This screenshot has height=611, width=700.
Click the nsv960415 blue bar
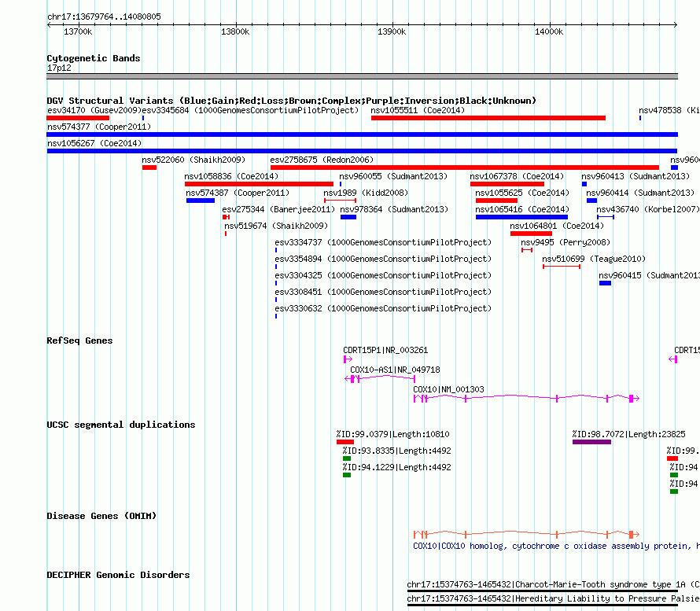(605, 283)
